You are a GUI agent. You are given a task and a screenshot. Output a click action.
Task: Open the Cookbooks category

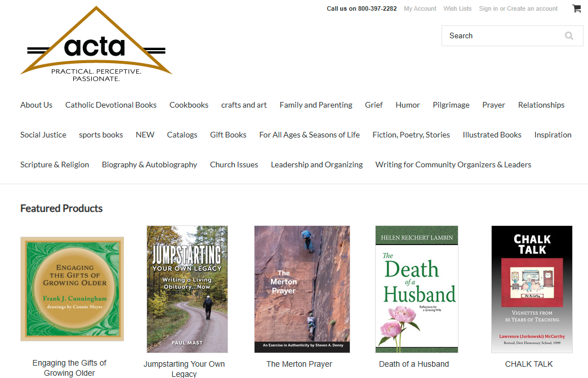[189, 105]
